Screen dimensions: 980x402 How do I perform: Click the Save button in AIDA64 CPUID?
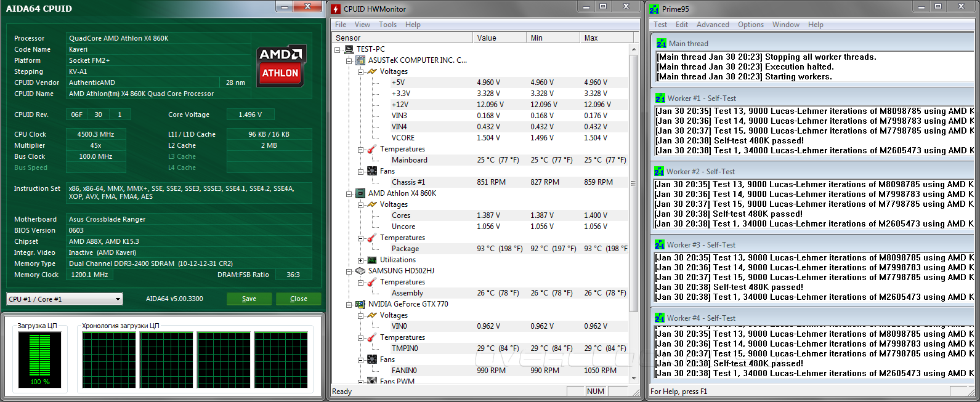(x=249, y=299)
